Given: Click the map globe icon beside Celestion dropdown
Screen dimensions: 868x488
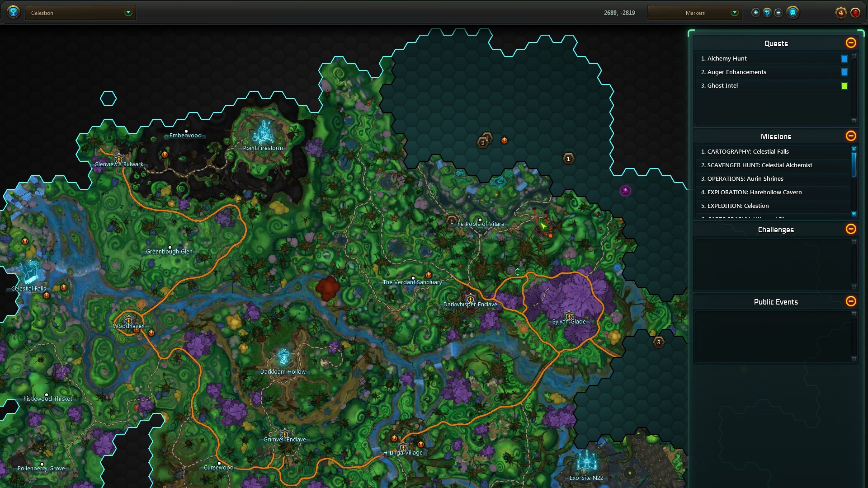Looking at the screenshot, I should [x=14, y=12].
